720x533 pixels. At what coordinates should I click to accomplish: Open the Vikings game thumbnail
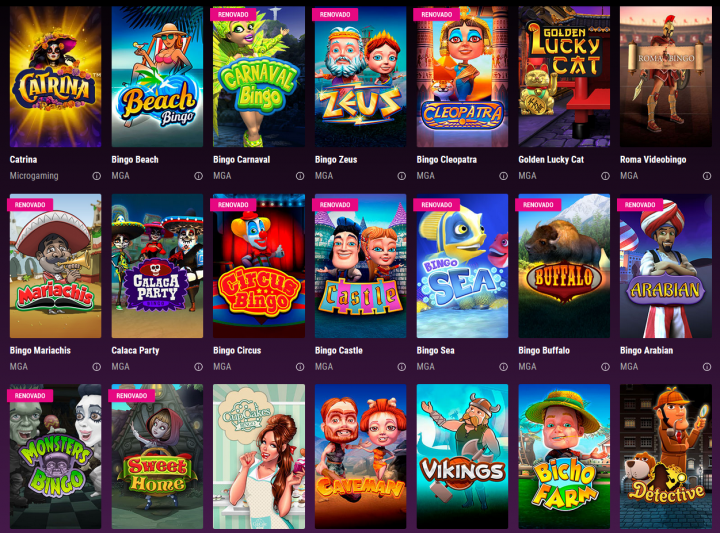(462, 457)
